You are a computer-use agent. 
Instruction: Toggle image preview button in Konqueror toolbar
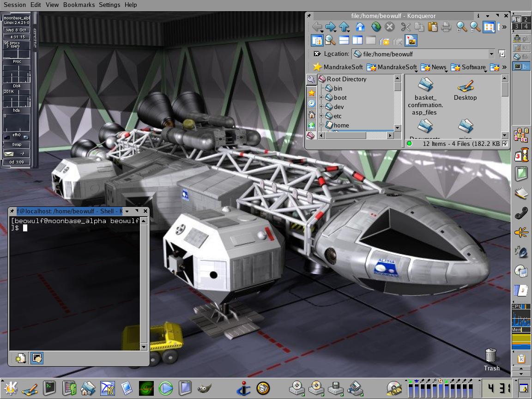[411, 40]
